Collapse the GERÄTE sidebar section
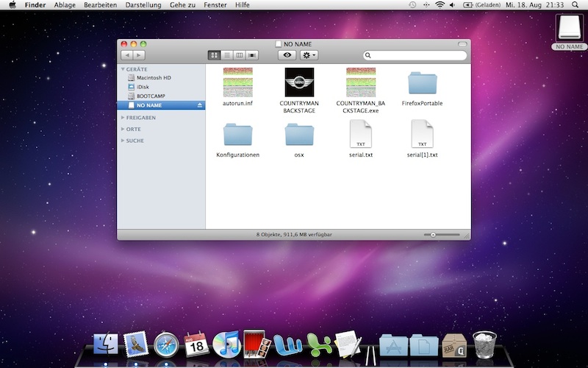 (x=122, y=69)
